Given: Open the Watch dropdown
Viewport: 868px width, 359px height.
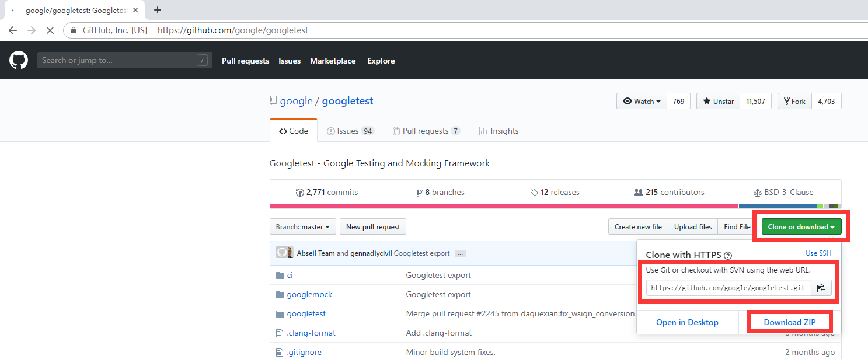Looking at the screenshot, I should pyautogui.click(x=642, y=101).
